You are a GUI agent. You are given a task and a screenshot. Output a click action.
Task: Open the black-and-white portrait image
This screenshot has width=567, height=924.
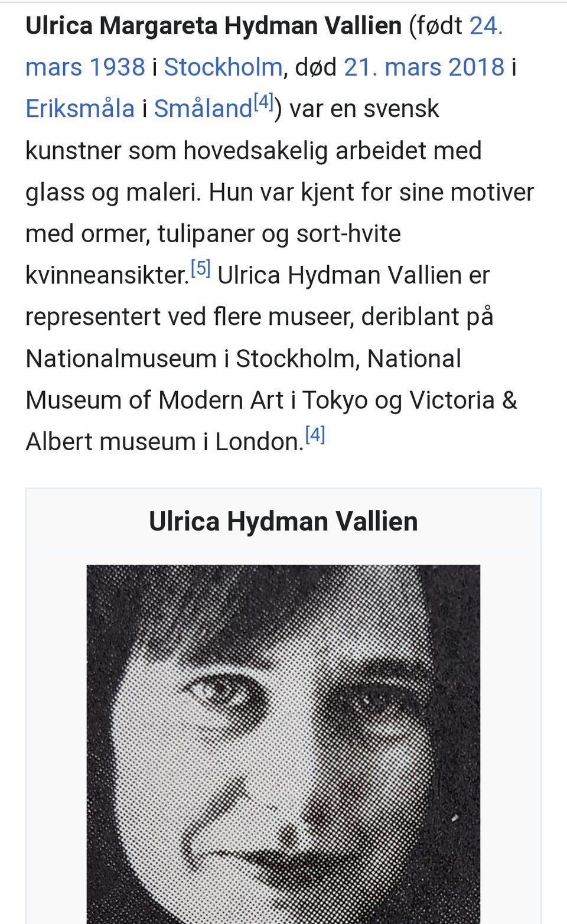click(283, 744)
